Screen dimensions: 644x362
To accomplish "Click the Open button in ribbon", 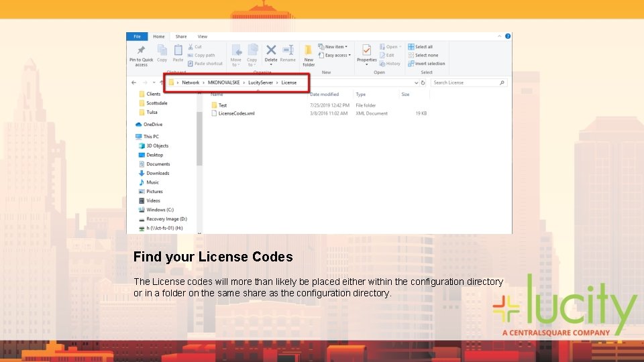I will coord(390,47).
